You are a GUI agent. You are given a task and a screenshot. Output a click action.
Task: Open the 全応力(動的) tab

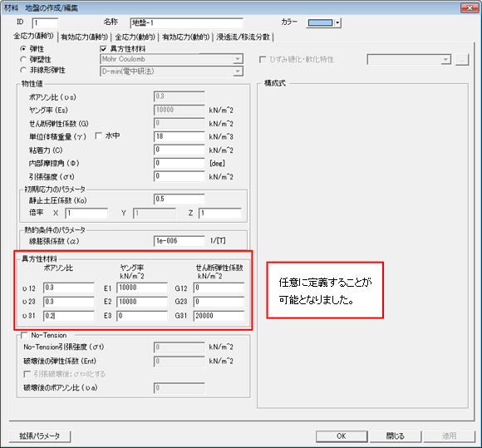[x=135, y=37]
